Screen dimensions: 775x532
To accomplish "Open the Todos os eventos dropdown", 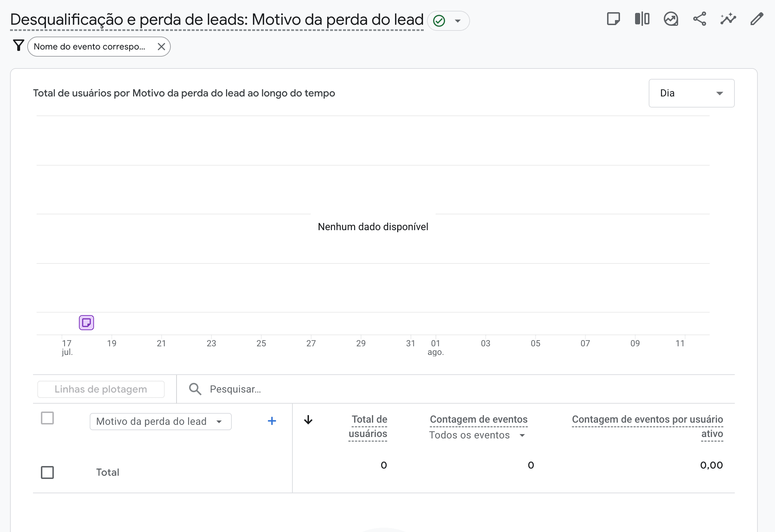I will pos(477,435).
